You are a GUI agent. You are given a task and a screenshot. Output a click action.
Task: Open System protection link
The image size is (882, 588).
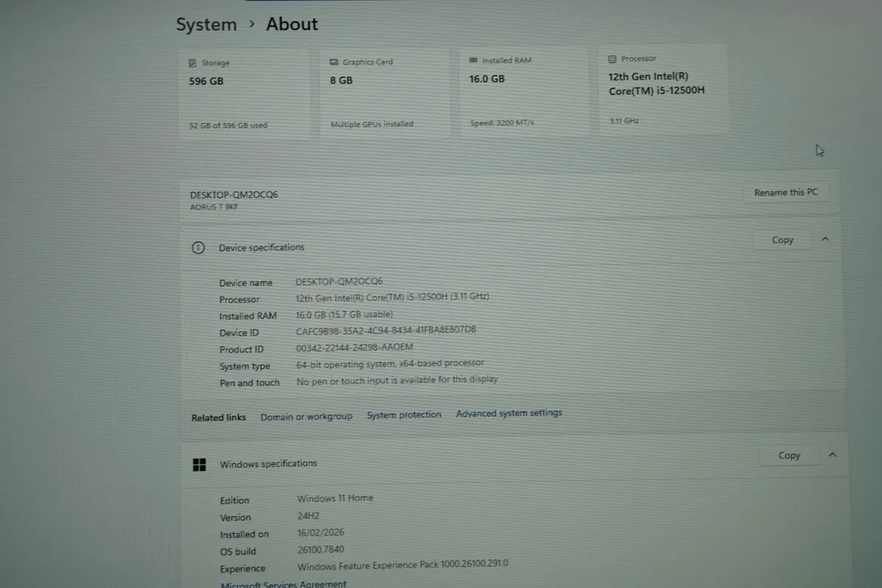404,415
